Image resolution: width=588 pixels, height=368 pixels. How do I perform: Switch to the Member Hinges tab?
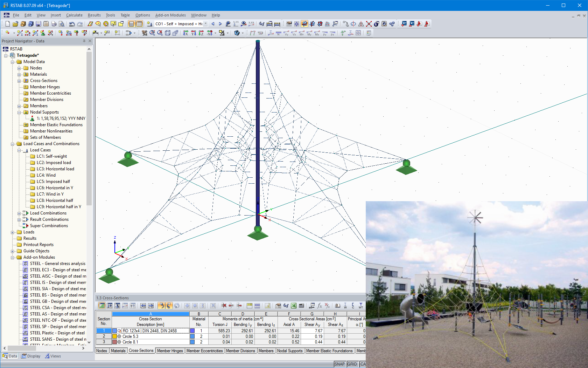point(170,351)
